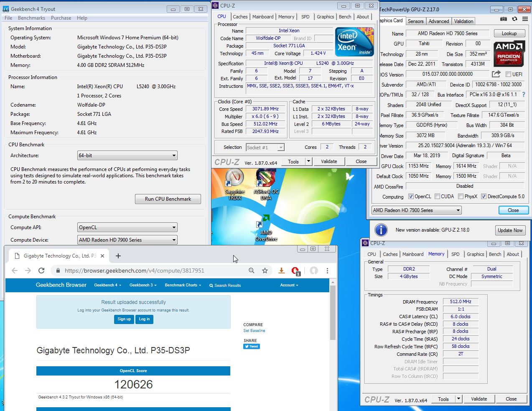Click the Lookup button in GPU-Z
This screenshot has width=532, height=411.
coord(509,33)
